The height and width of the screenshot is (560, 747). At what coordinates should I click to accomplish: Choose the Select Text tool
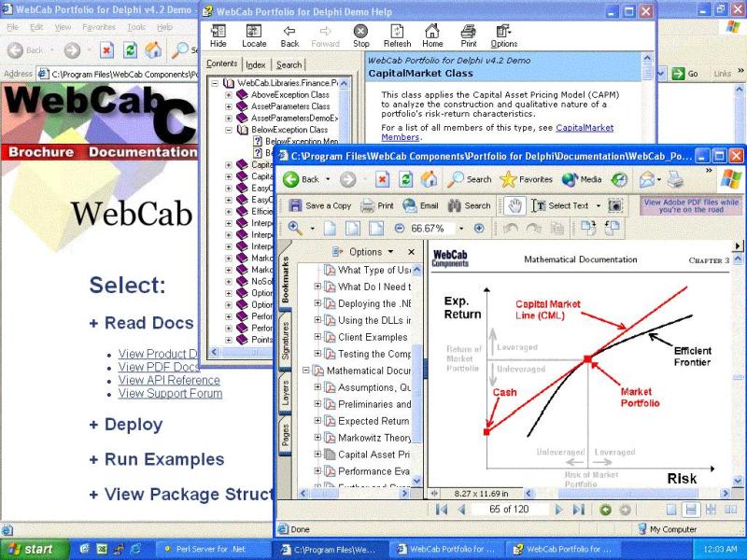(x=559, y=205)
